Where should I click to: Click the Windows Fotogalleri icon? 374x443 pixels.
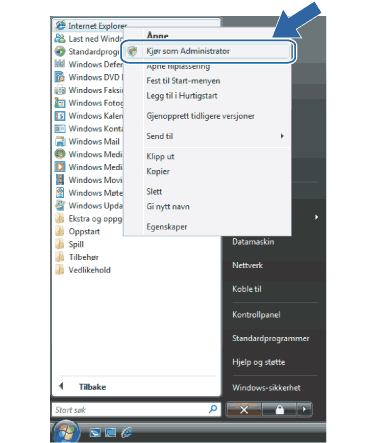click(60, 103)
